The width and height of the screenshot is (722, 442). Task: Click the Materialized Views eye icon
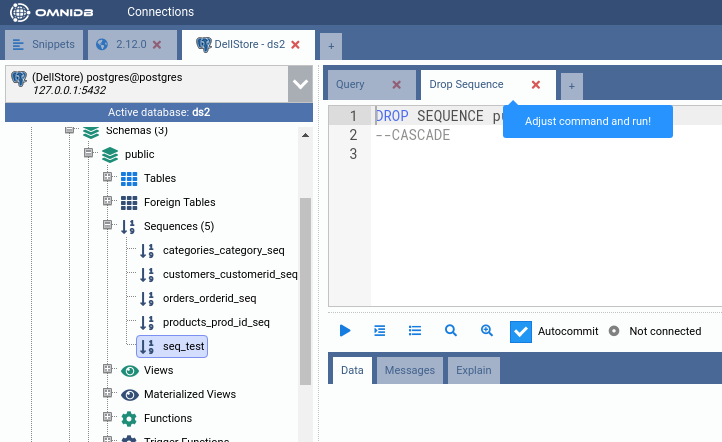click(x=130, y=395)
